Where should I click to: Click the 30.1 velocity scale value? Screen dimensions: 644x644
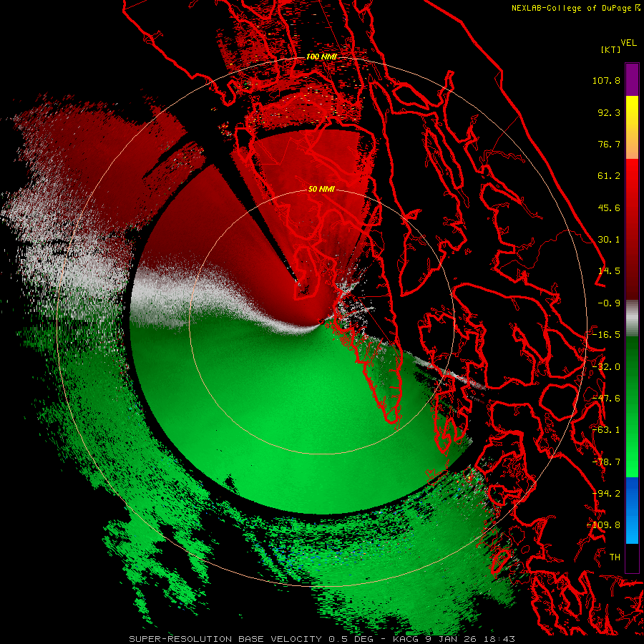point(609,240)
